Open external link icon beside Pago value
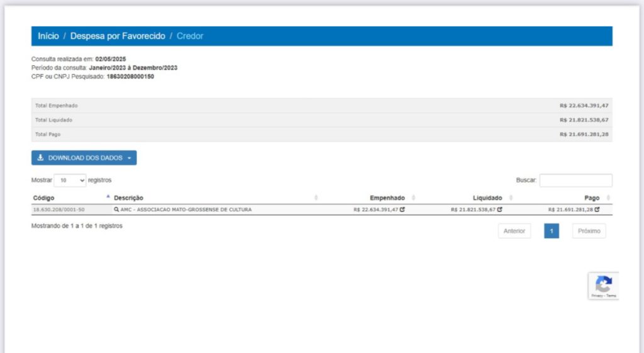This screenshot has width=644, height=353. [x=597, y=209]
